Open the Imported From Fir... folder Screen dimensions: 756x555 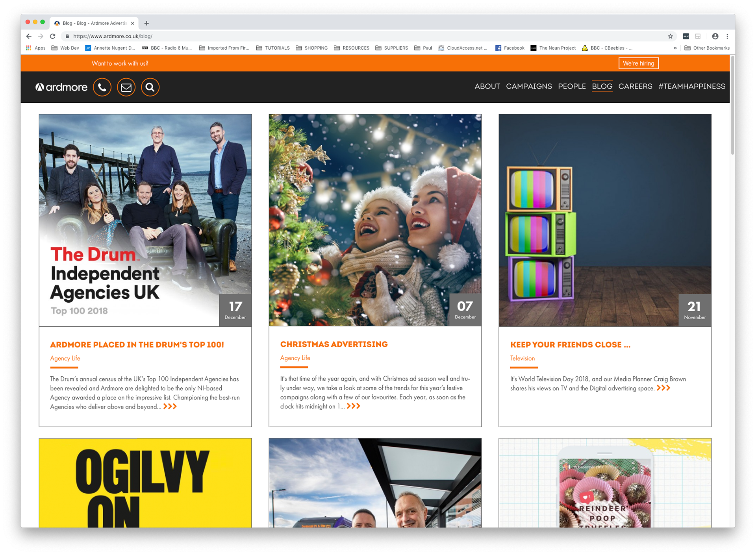click(224, 48)
